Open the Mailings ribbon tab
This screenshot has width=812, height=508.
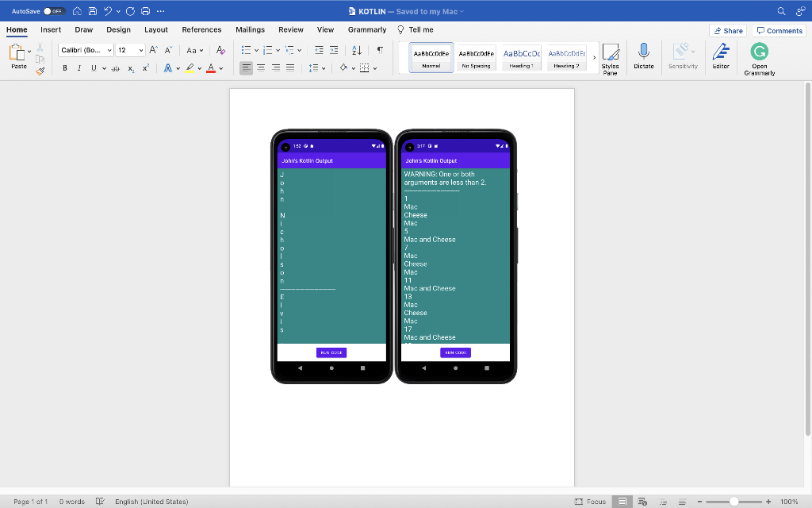point(250,29)
